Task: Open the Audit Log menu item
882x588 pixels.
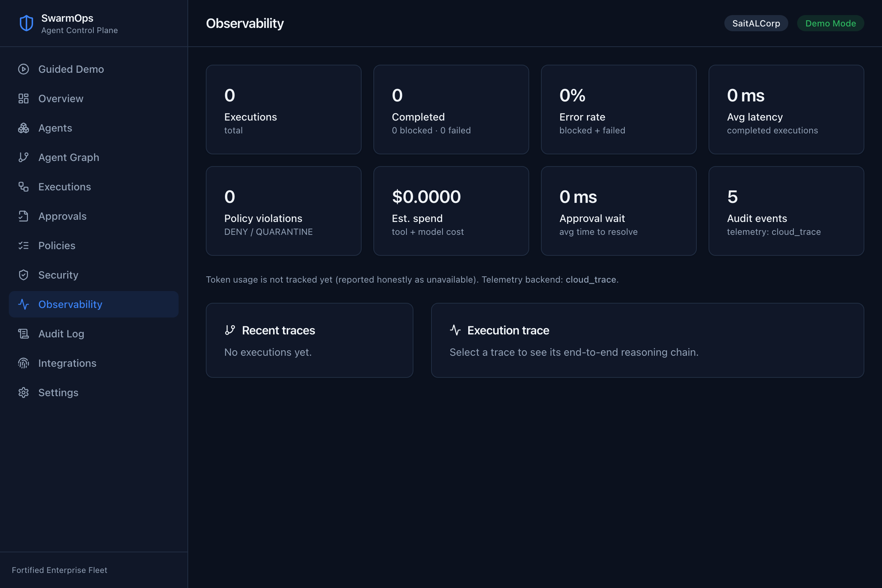Action: [93, 334]
